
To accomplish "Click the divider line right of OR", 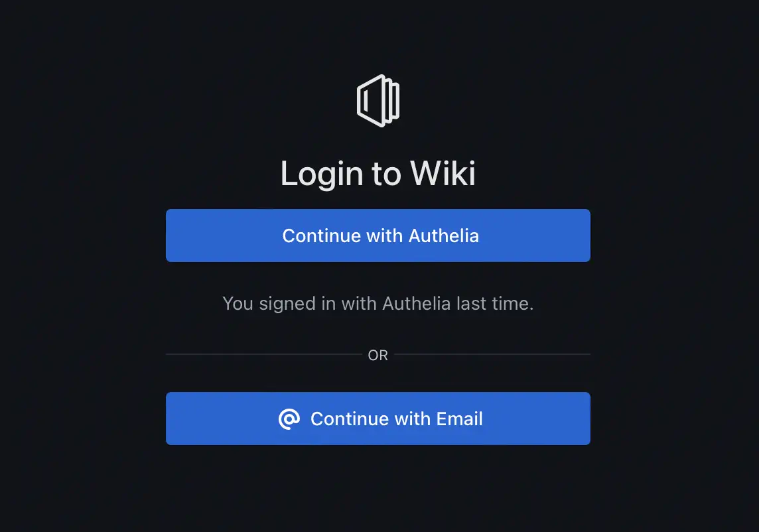I will [x=492, y=355].
